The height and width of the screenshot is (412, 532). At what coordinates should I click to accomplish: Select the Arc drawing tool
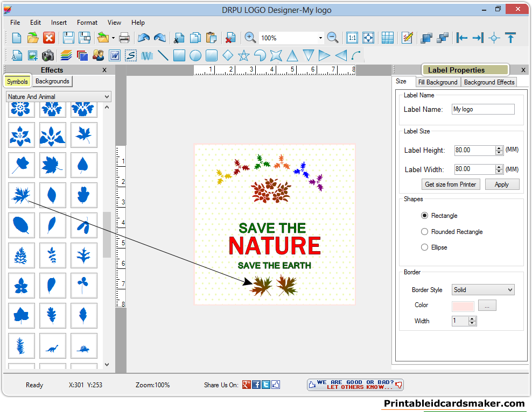(356, 55)
